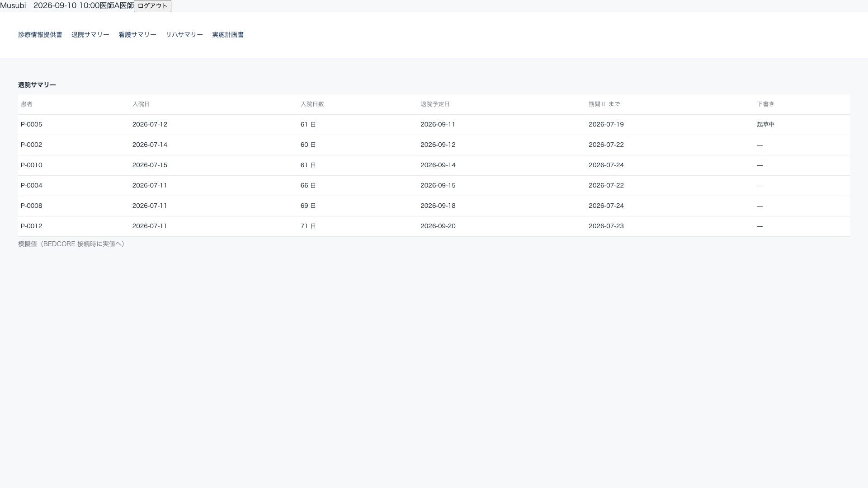The image size is (868, 488).
Task: Switch to the 退院サマリー navigation tab
Action: (x=90, y=35)
